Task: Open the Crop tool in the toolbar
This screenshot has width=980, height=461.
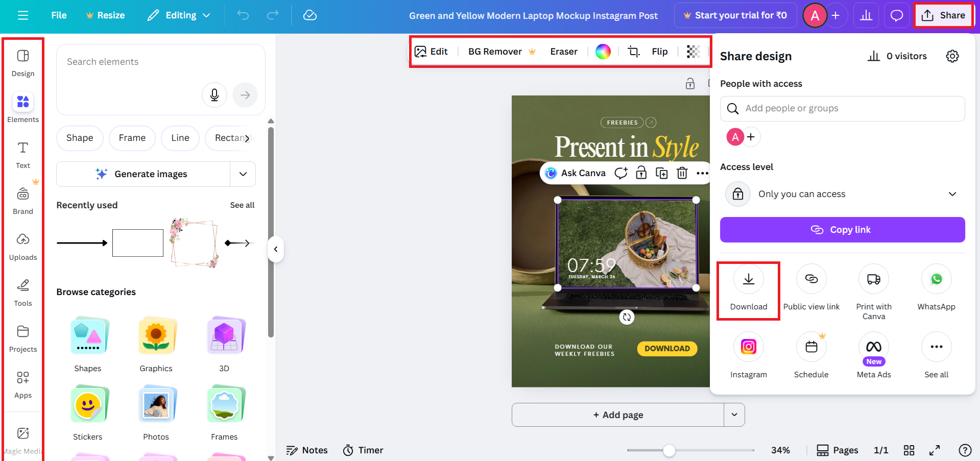Action: 633,51
